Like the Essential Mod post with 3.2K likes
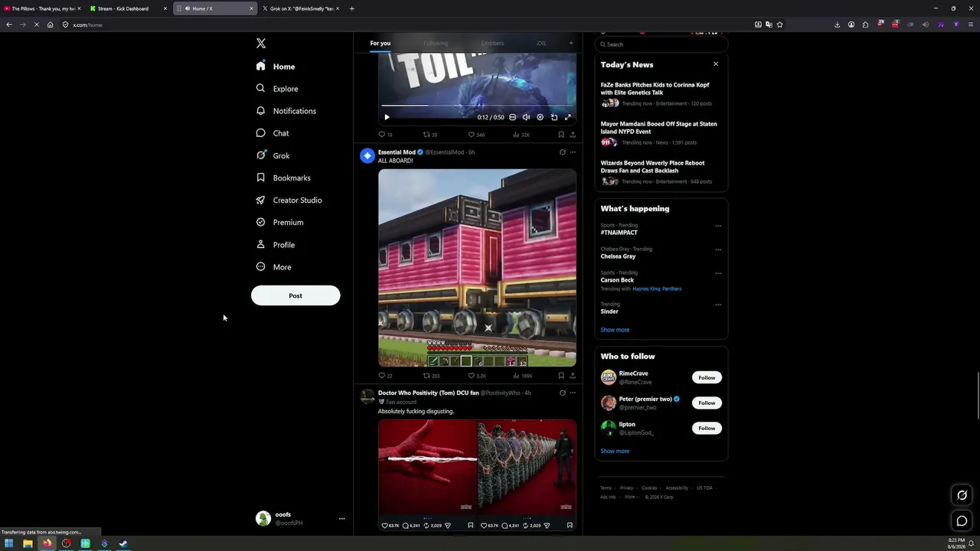This screenshot has width=980, height=551. [x=476, y=376]
